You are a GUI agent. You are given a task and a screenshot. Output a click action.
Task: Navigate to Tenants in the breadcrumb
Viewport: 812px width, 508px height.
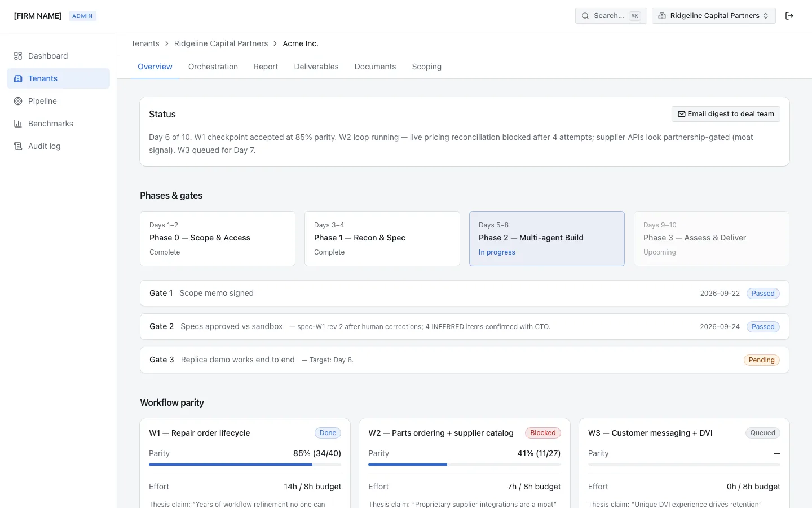point(145,43)
